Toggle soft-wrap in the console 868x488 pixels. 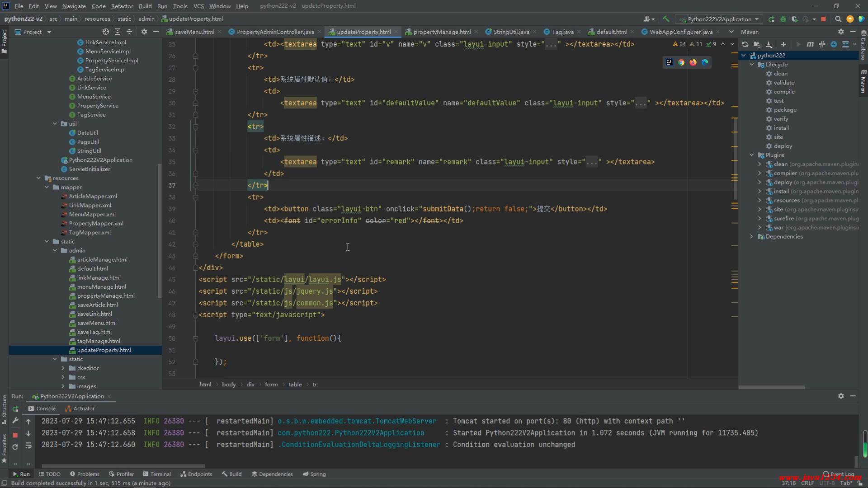coord(28,446)
